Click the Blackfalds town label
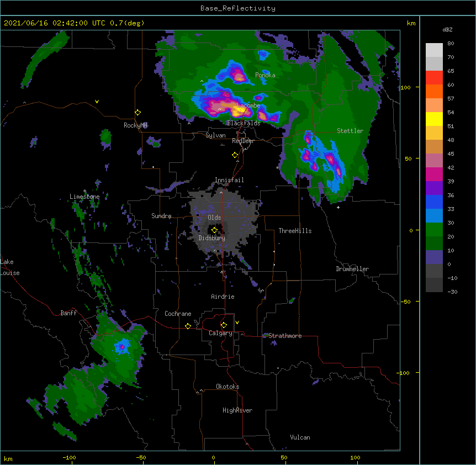This screenshot has height=465, width=476. [x=244, y=123]
